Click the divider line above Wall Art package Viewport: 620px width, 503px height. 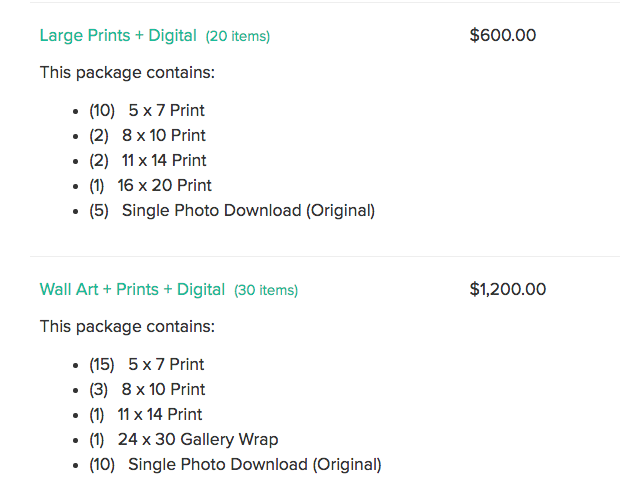(x=325, y=256)
